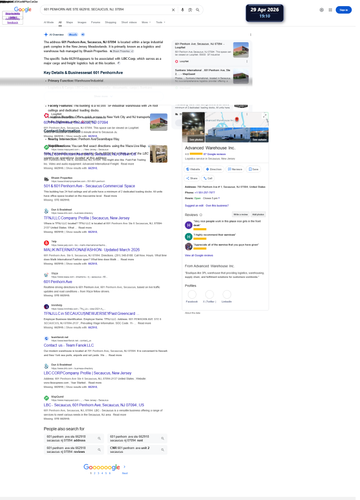
Task: Open Reviews chip for Advanced Warehouse Inc.
Action: tap(235, 169)
